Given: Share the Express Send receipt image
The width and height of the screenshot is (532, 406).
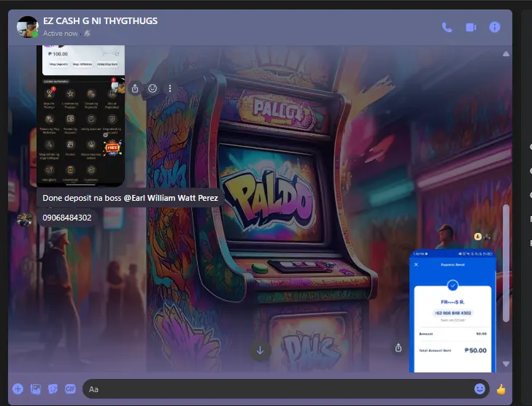Looking at the screenshot, I should 398,348.
